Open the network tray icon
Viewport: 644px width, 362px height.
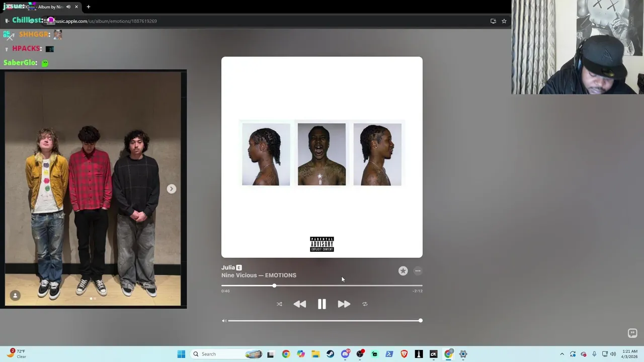click(605, 354)
